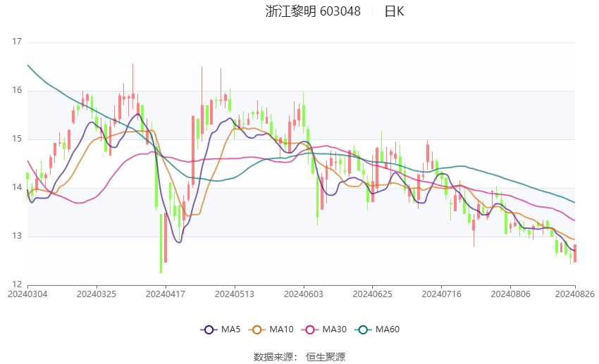Click y-axis value 12
This screenshot has width=599, height=364.
coord(17,284)
